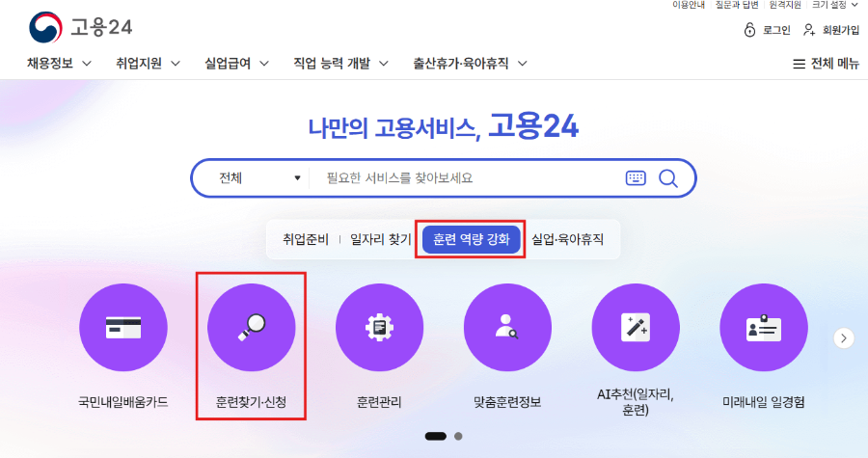This screenshot has height=458, width=868.
Task: Click the hamburger icon beside 전체 메뉴
Action: point(799,65)
